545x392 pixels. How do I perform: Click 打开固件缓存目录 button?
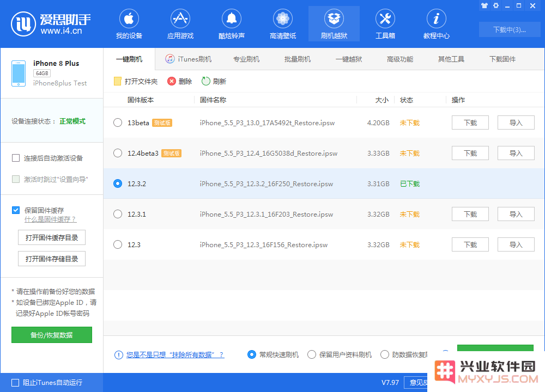coord(52,237)
